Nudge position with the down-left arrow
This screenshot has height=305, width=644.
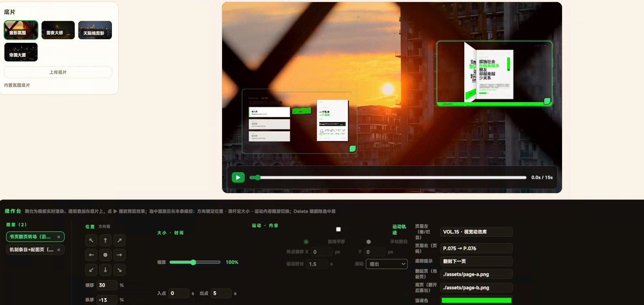pyautogui.click(x=91, y=269)
